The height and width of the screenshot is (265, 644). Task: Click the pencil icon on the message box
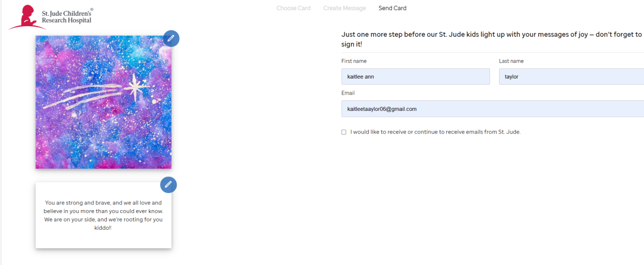click(169, 185)
